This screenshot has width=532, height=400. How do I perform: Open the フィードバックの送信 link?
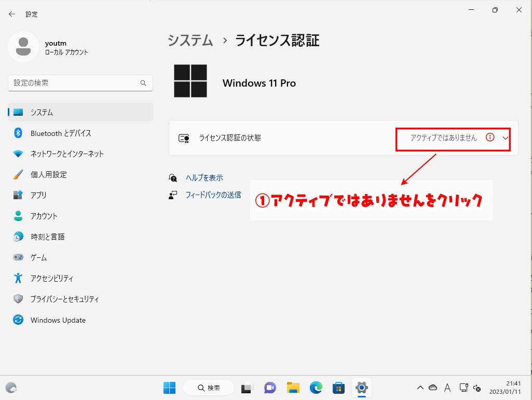click(x=213, y=195)
